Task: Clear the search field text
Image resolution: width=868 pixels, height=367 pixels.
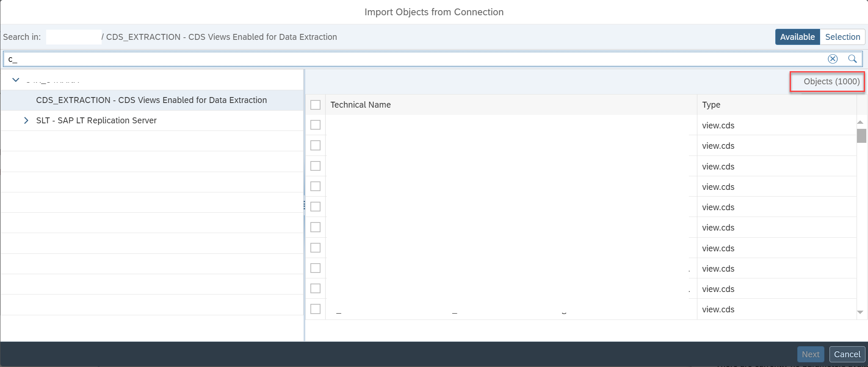Action: pos(832,59)
